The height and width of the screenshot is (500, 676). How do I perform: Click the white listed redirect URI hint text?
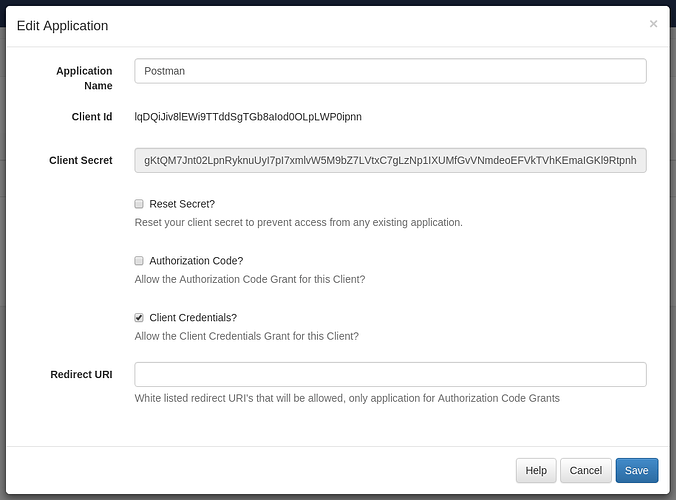347,398
